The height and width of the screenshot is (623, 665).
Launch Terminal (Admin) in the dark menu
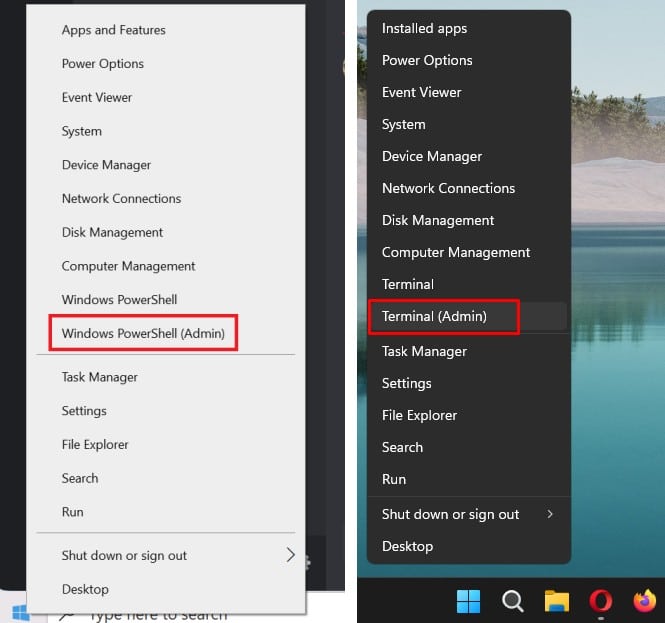[x=468, y=316]
